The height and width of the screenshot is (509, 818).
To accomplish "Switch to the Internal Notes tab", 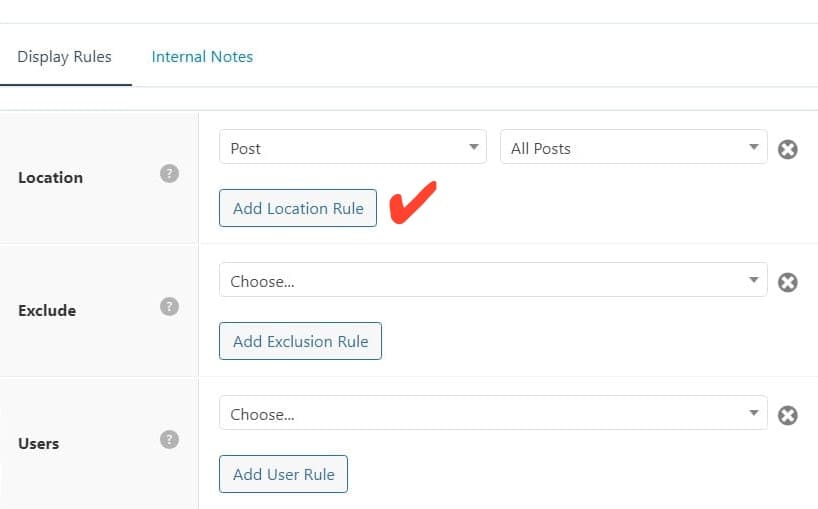I will coord(202,57).
